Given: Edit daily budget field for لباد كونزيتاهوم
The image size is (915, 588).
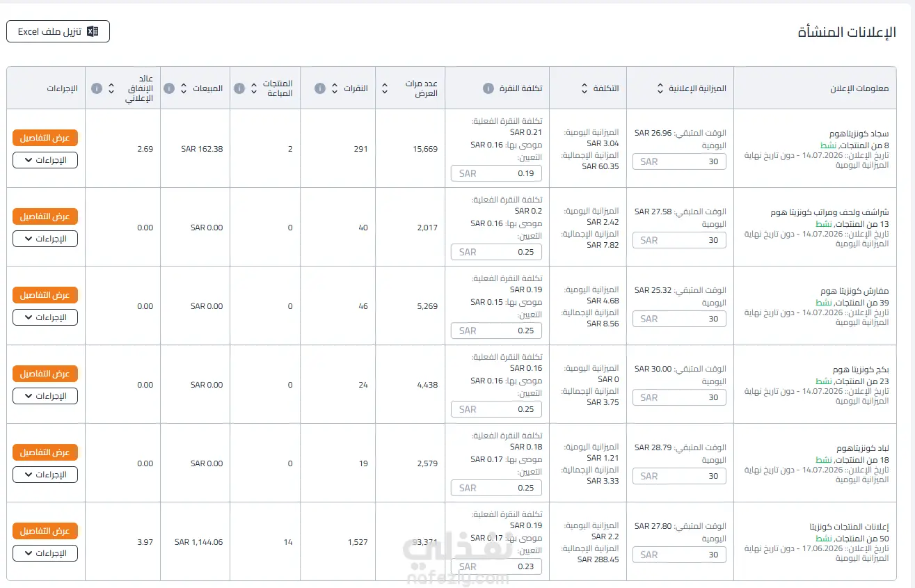Looking at the screenshot, I should click(679, 476).
